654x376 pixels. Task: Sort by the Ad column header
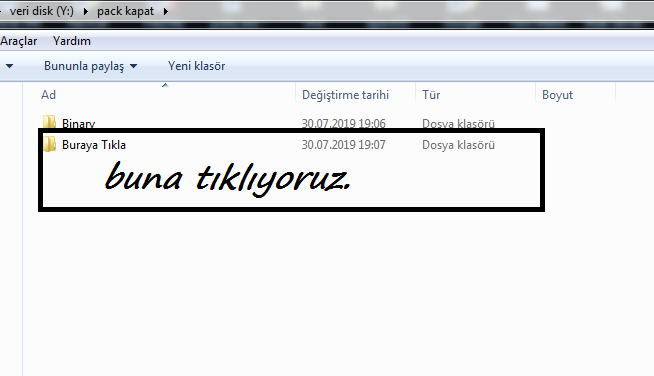coord(48,95)
